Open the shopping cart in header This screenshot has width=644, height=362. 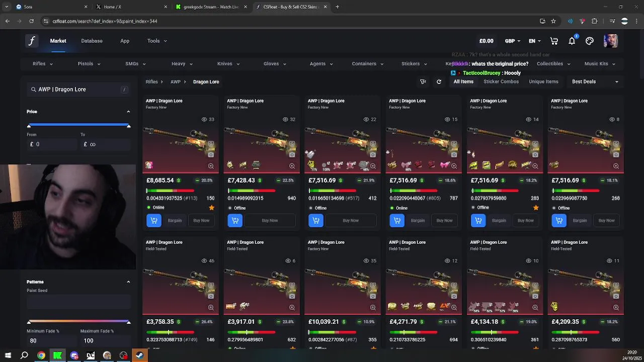(554, 41)
